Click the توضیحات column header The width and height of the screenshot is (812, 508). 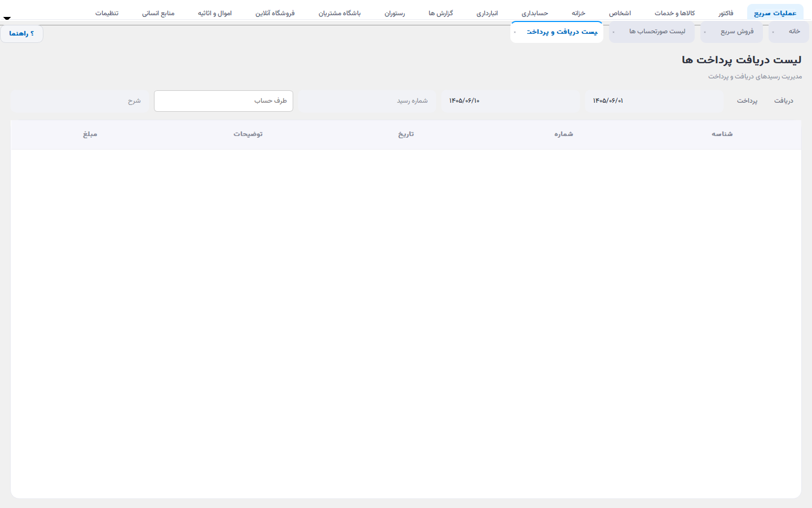pyautogui.click(x=248, y=134)
